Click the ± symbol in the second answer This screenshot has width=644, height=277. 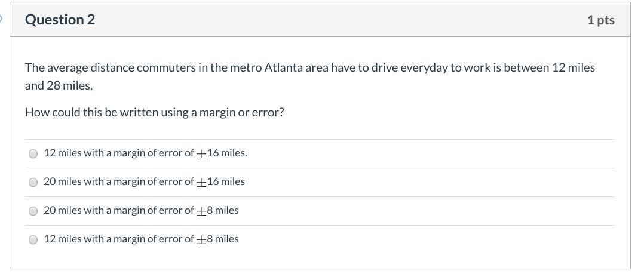tap(201, 183)
